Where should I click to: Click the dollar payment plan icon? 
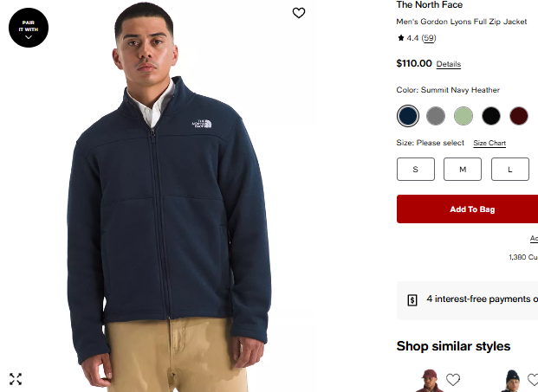[x=412, y=300]
